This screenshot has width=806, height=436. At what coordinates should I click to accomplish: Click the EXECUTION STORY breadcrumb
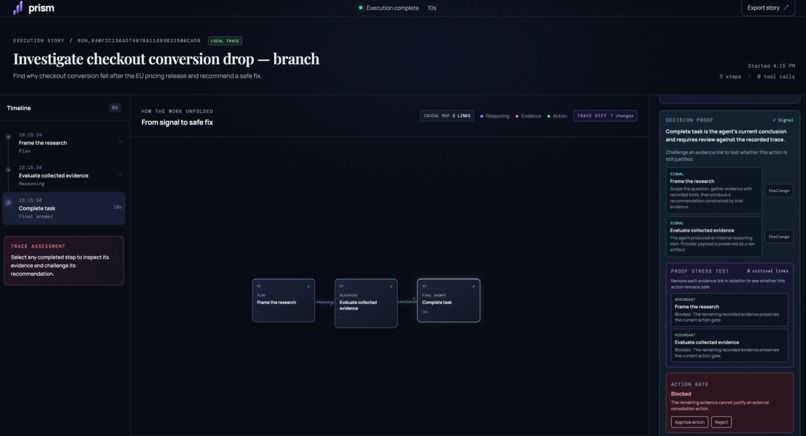pyautogui.click(x=39, y=41)
